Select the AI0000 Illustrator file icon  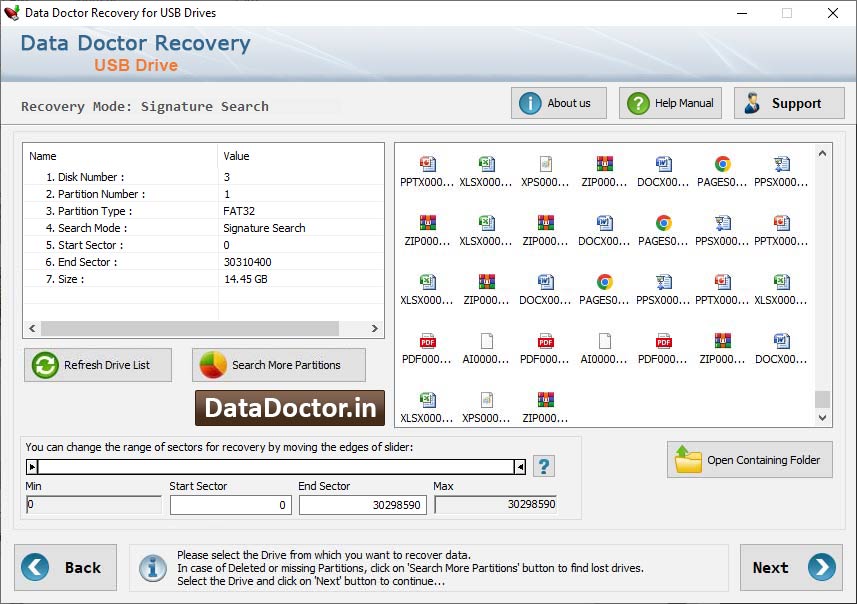pyautogui.click(x=486, y=345)
